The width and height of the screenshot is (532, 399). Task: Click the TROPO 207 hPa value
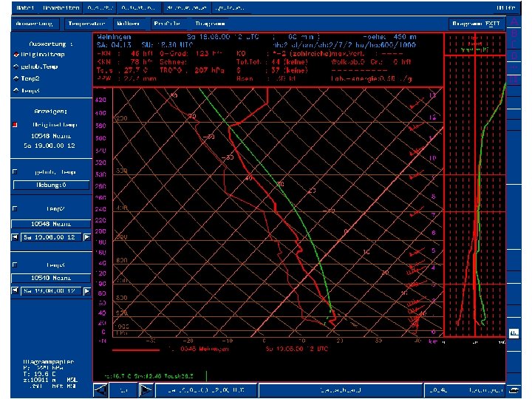[x=209, y=70]
